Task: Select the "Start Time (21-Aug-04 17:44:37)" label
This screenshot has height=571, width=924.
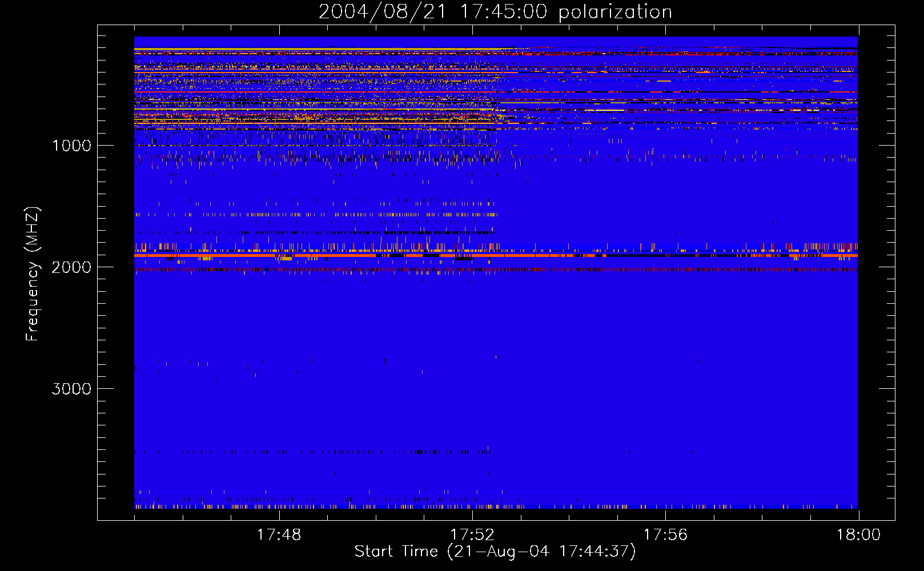Action: [495, 552]
